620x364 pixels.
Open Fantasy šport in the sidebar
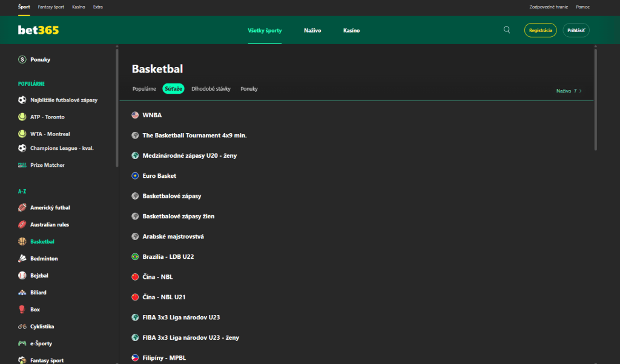click(x=47, y=360)
